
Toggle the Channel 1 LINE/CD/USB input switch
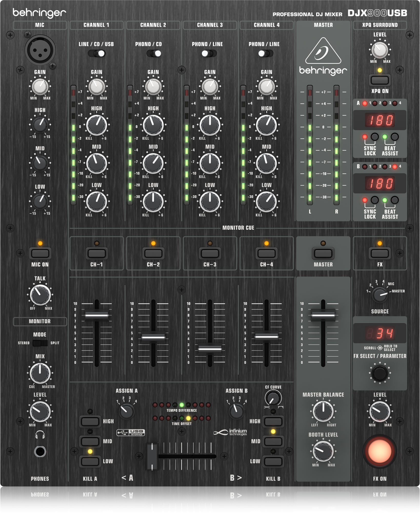(x=97, y=53)
